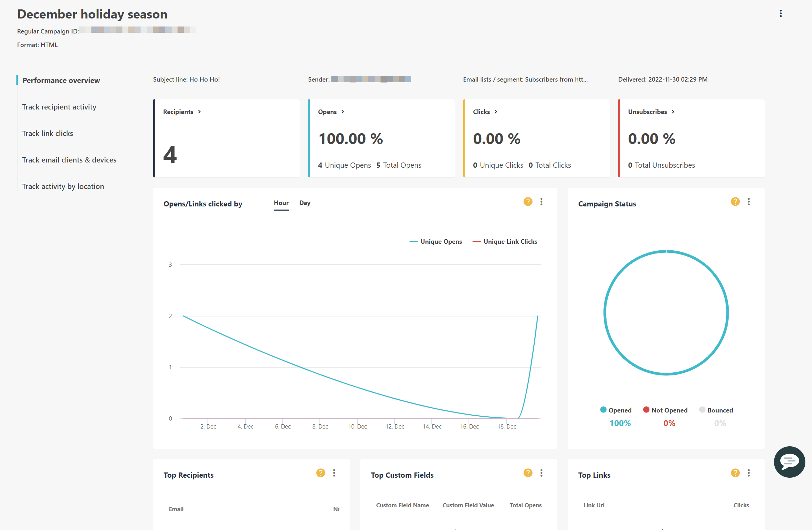Open the campaign options three-dot menu top right
The image size is (812, 530).
pos(781,13)
